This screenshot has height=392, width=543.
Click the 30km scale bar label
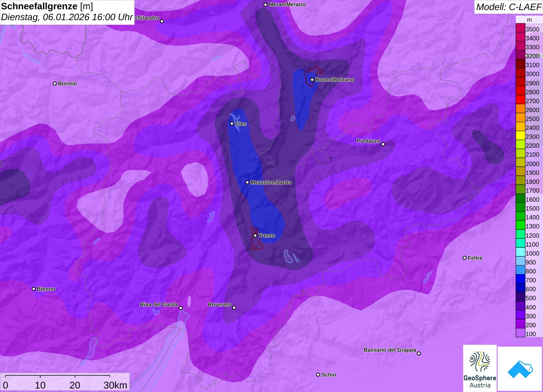pos(115,385)
